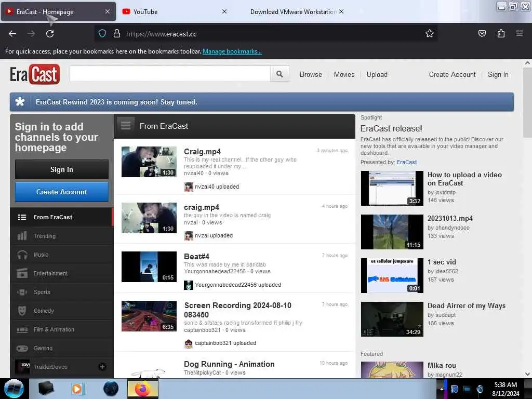Reload the page with the refresh icon
The height and width of the screenshot is (399, 532).
coord(50,34)
